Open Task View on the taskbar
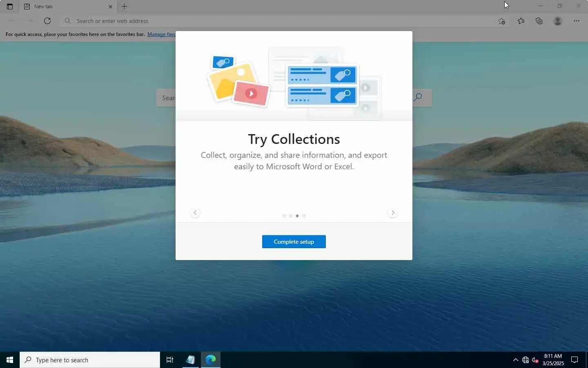The image size is (588, 368). (170, 360)
